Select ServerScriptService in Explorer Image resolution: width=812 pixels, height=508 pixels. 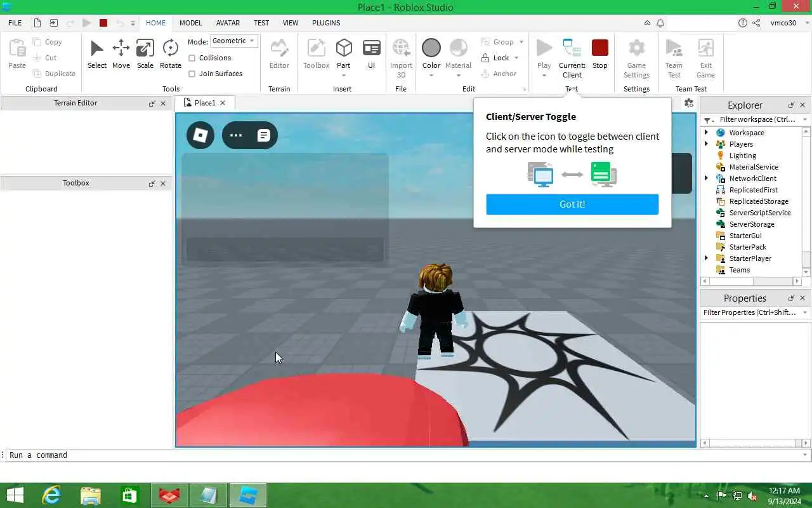[760, 213]
